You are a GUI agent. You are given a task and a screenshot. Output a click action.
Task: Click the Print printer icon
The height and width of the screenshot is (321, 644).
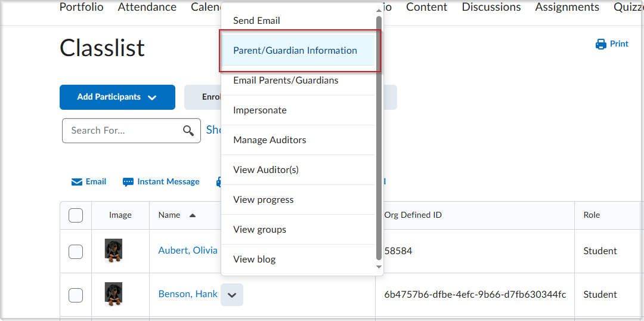600,44
